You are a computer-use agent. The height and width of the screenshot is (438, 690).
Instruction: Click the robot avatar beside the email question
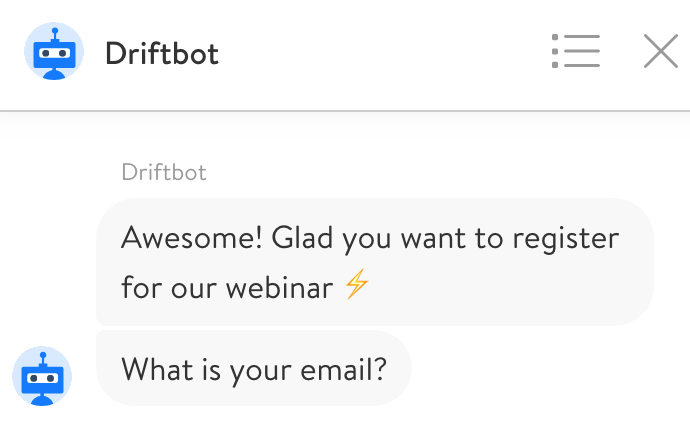pyautogui.click(x=42, y=376)
